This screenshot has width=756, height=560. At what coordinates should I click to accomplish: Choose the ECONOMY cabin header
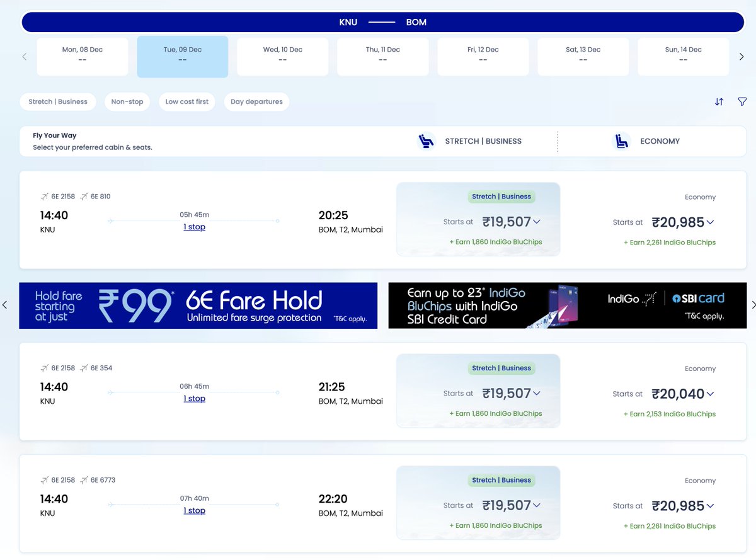[660, 141]
